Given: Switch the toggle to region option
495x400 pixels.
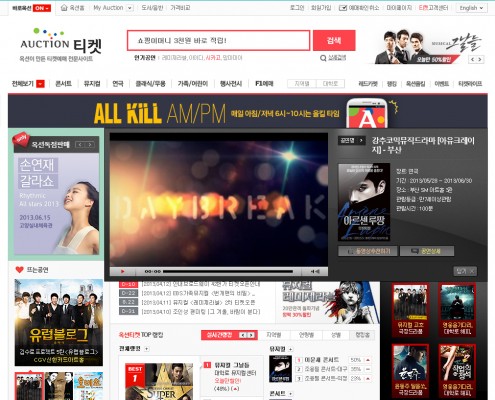Looking at the screenshot, I should point(302,84).
